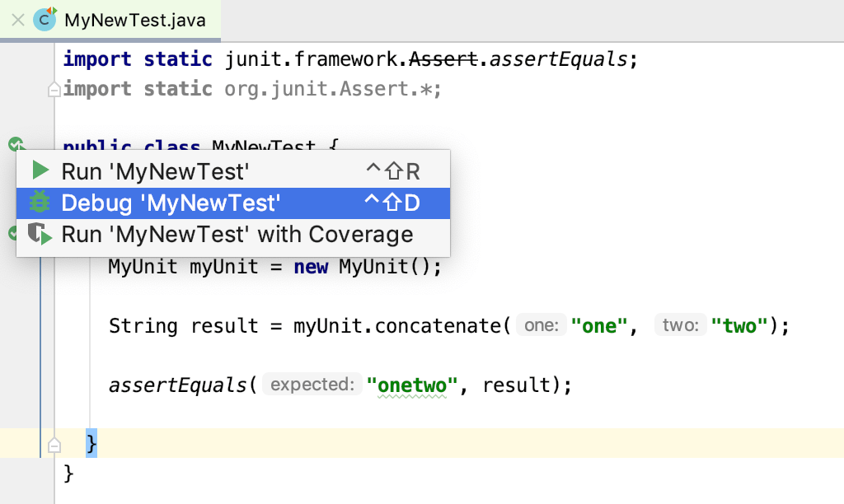Click the typo-underlined "onetwo" string
The height and width of the screenshot is (504, 844).
[x=412, y=384]
